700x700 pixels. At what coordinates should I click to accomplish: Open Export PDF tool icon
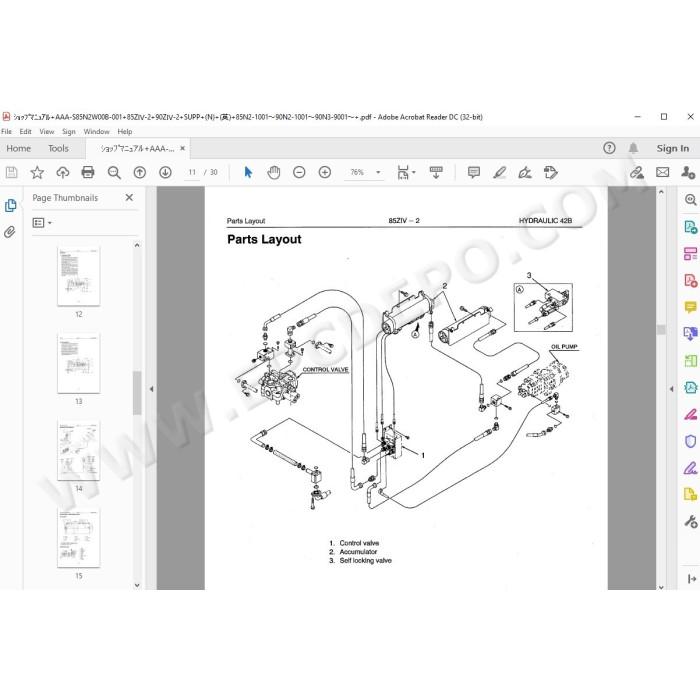690,227
